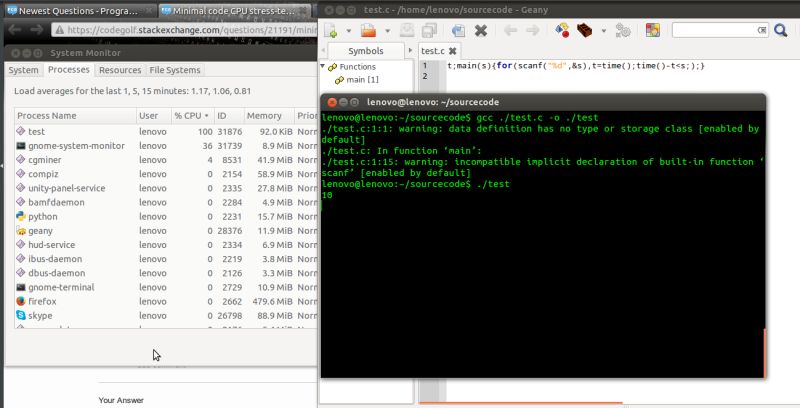800x408 pixels.
Task: Open the Color Chooser icon in Geany
Action: (653, 31)
